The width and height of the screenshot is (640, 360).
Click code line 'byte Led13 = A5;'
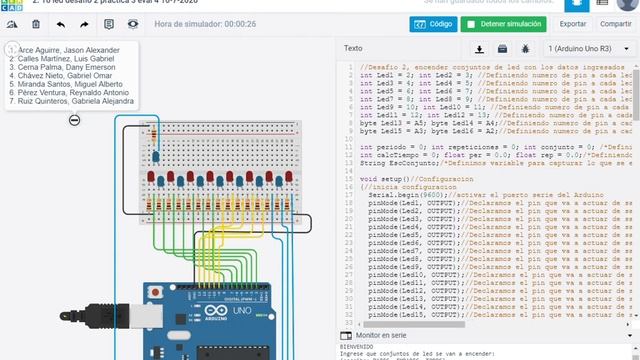(393, 123)
